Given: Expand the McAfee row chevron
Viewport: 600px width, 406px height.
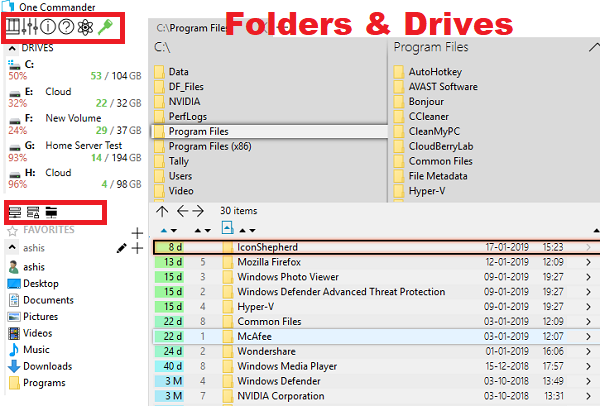Looking at the screenshot, I should click(x=588, y=336).
